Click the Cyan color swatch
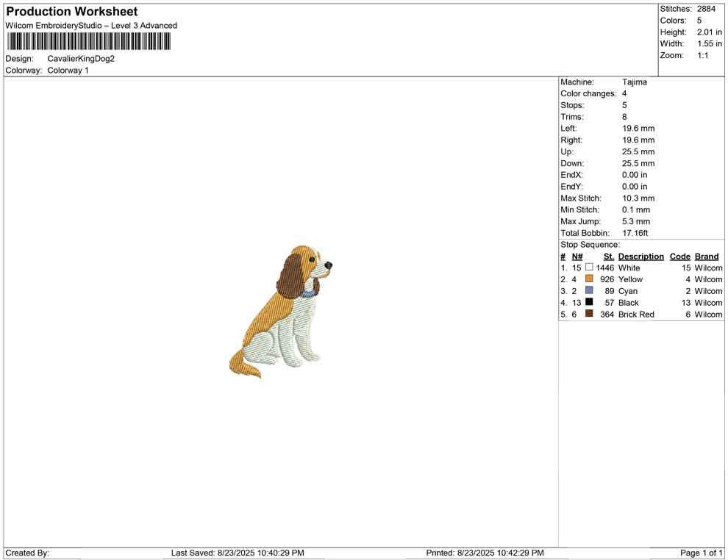The width and height of the screenshot is (728, 560). [589, 291]
